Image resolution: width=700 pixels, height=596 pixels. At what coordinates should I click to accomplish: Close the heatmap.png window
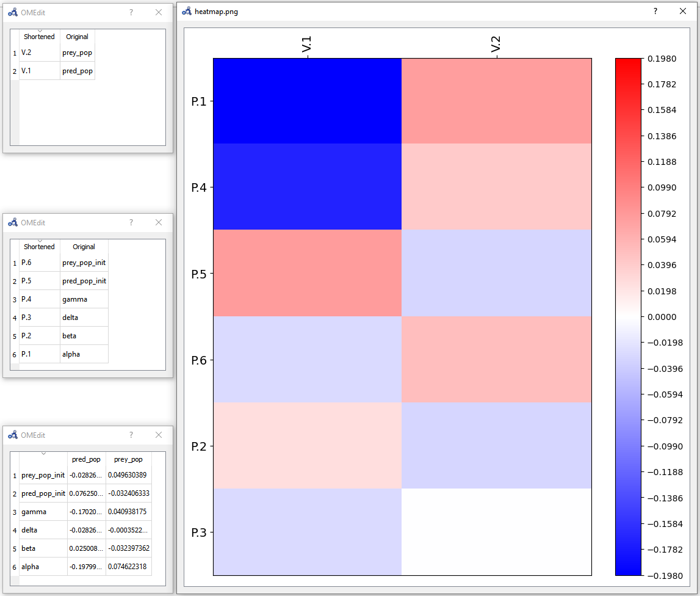tap(682, 11)
